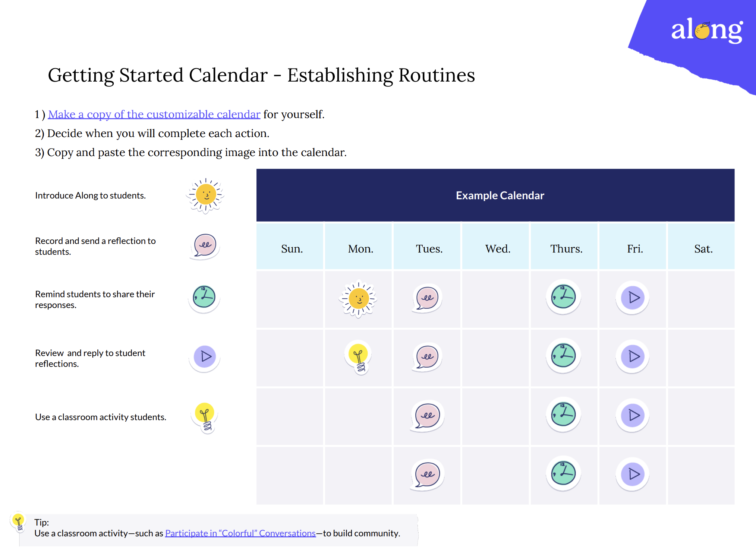Click the Mon. column header
Screen dimensions: 756x549
click(360, 249)
